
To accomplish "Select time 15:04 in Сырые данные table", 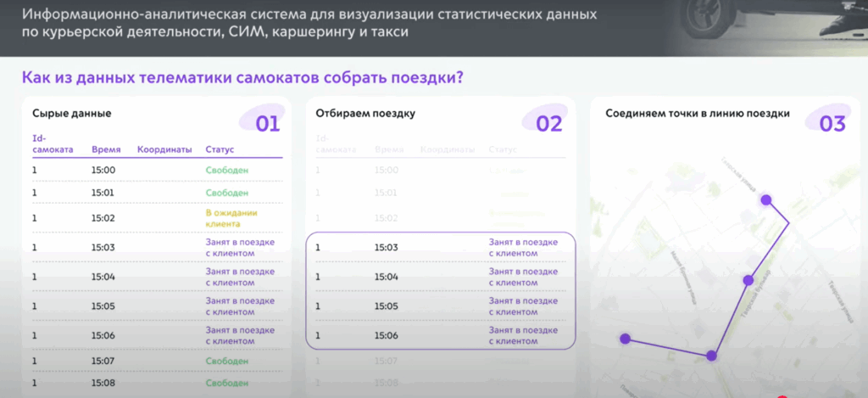I will point(103,277).
